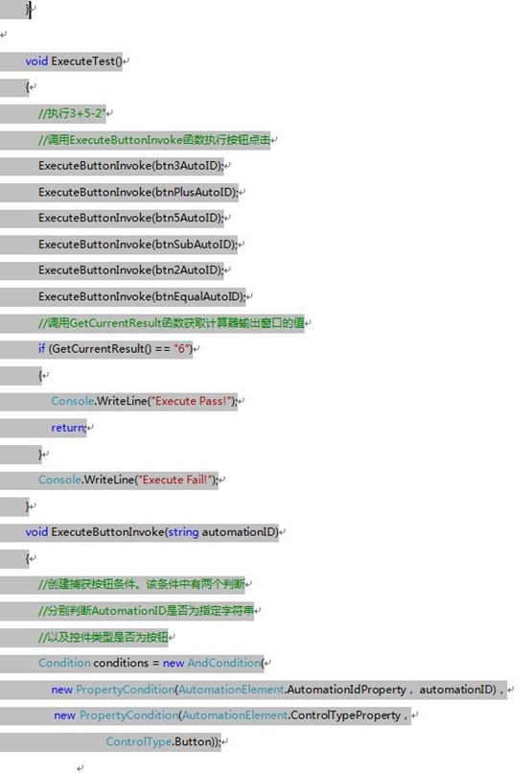Click the line ExecuteButtonInvoke(btnEqualAutoID);

(142, 296)
